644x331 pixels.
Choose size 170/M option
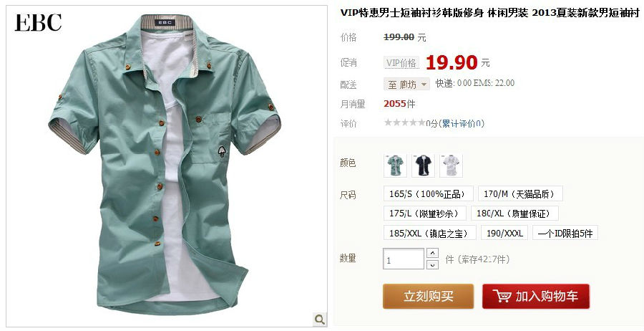click(x=520, y=193)
